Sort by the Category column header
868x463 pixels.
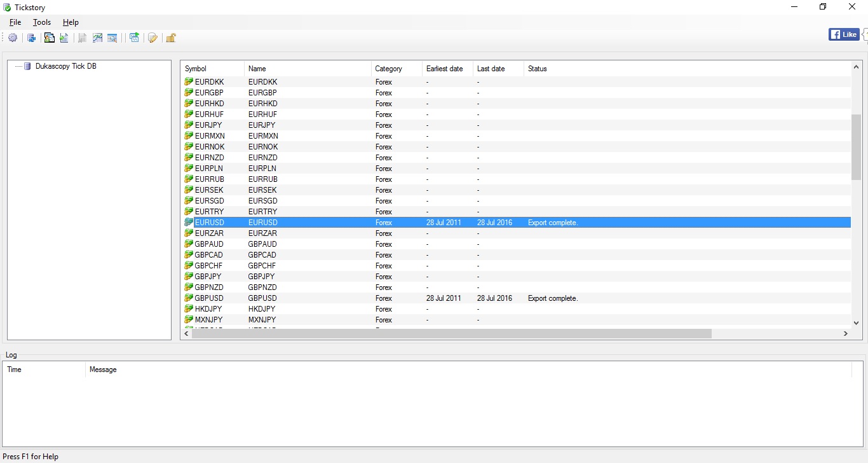point(397,69)
